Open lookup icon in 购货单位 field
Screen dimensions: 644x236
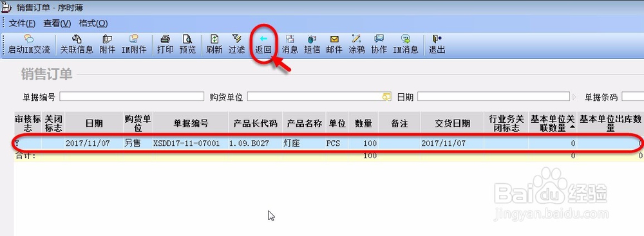(x=386, y=97)
